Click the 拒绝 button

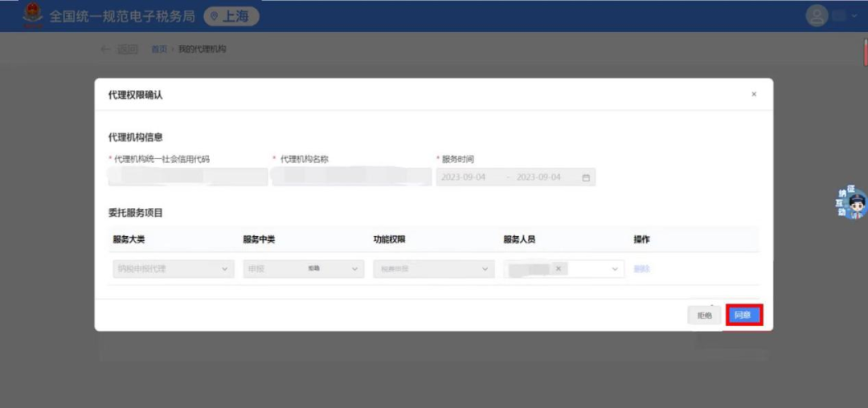704,315
